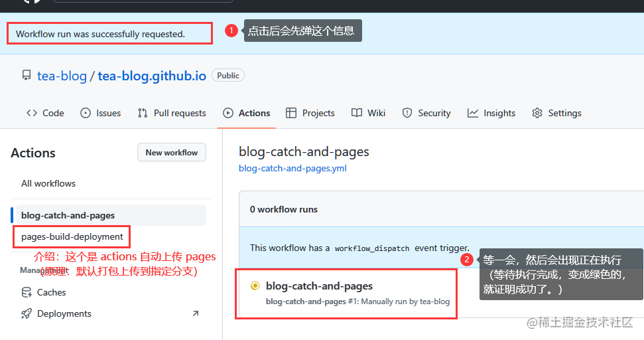
Task: Click the Deployments rocket icon
Action: click(27, 313)
